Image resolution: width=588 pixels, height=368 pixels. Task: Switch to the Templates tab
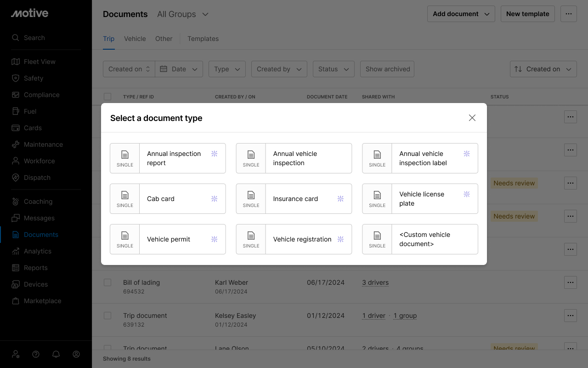[x=203, y=39]
